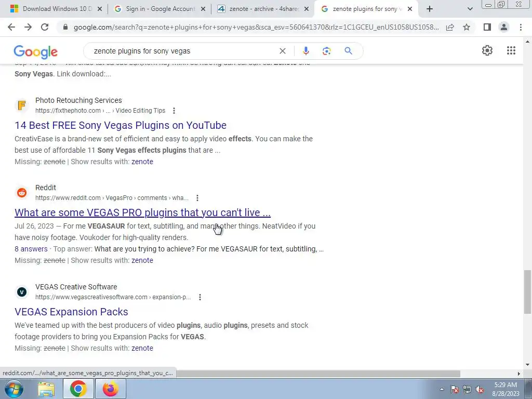Open Action Center flag icon
The height and width of the screenshot is (399, 532).
pos(454,389)
